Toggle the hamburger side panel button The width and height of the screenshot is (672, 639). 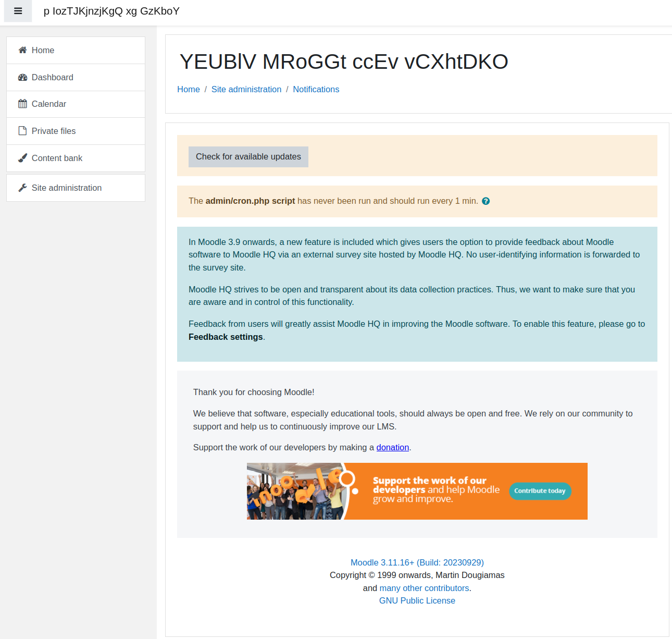(x=18, y=11)
